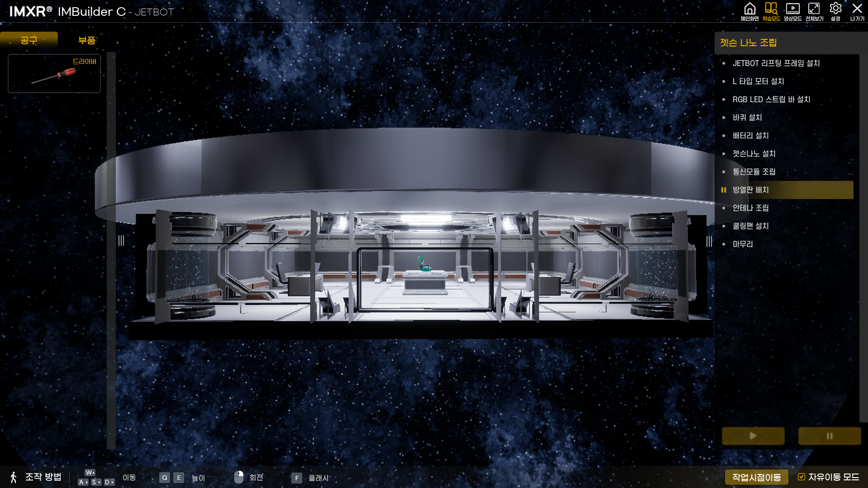Switch to 학습모드 learning mode
The width and height of the screenshot is (868, 488).
tap(771, 11)
